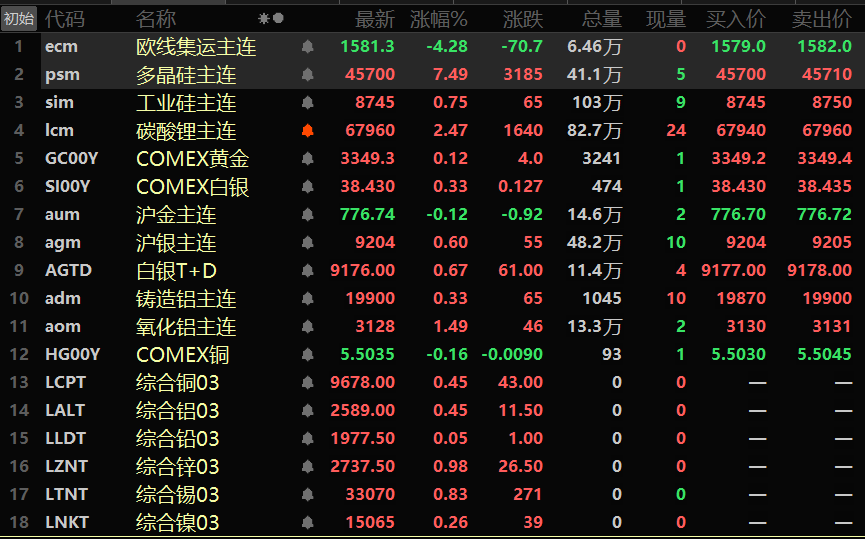Click the 初始 button in header
Image resolution: width=865 pixels, height=539 pixels.
19,18
